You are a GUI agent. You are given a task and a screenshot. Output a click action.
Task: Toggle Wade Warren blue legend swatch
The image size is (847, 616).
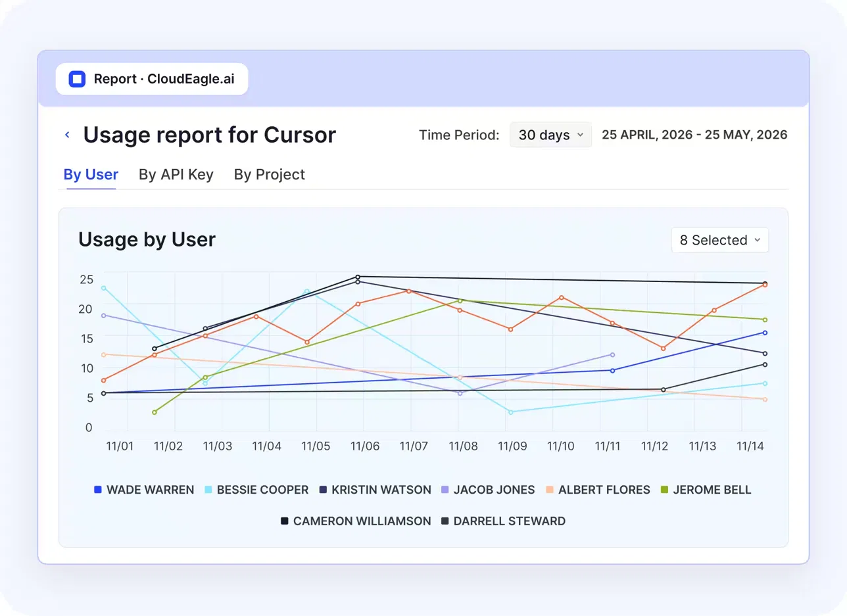(98, 490)
